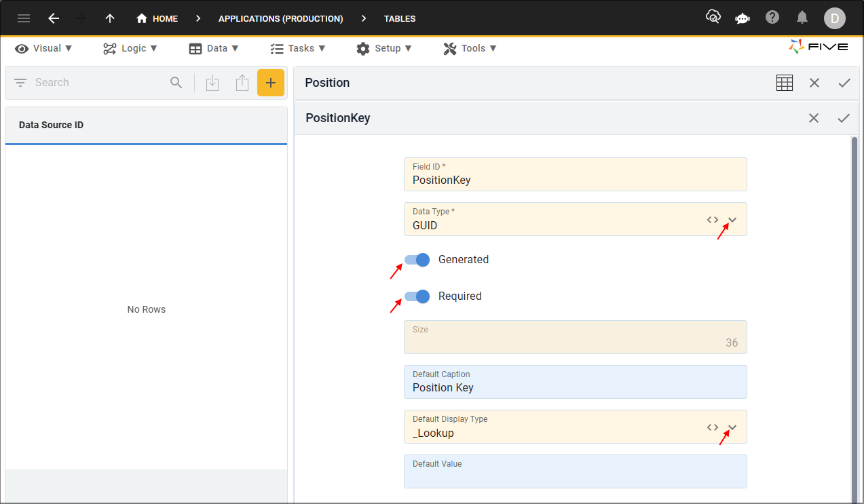864x504 pixels.
Task: Expand the Data Type dropdown
Action: (x=732, y=220)
